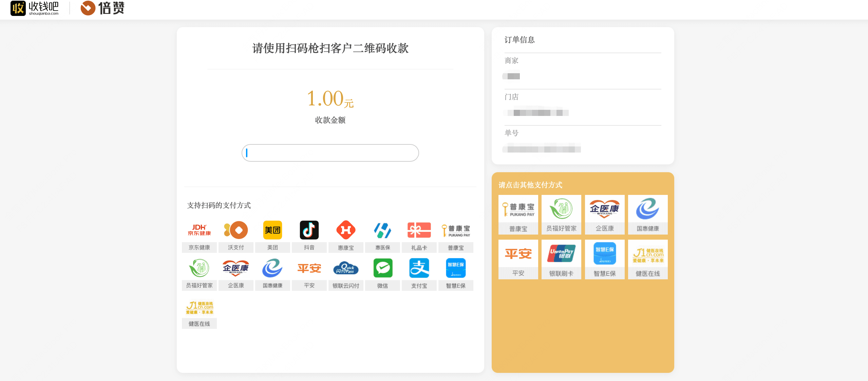Screen dimensions: 868x381
Task: Click the 企医康 logo in scan list
Action: click(236, 268)
